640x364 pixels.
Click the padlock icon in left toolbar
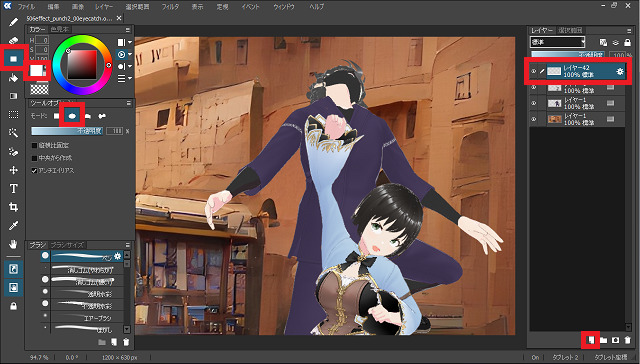pos(13,306)
